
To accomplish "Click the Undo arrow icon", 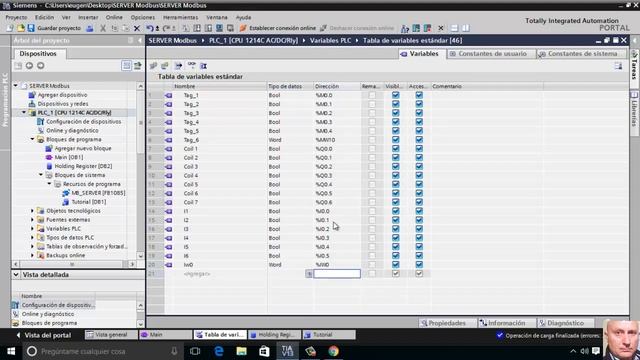I will pos(150,28).
